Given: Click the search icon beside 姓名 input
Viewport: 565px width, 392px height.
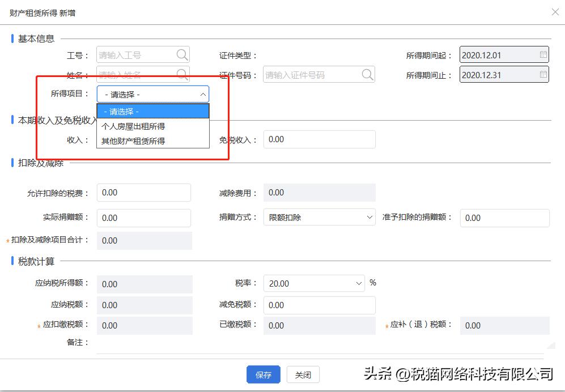Looking at the screenshot, I should click(x=181, y=75).
